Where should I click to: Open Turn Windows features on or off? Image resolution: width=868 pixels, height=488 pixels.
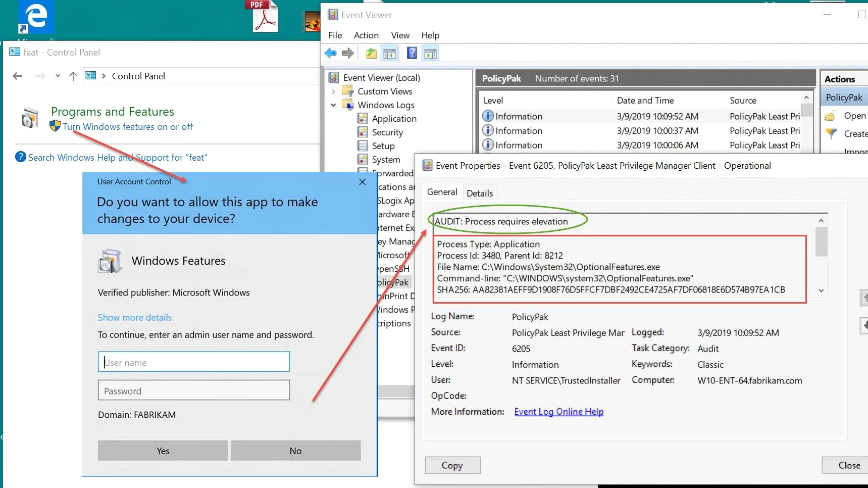click(127, 127)
